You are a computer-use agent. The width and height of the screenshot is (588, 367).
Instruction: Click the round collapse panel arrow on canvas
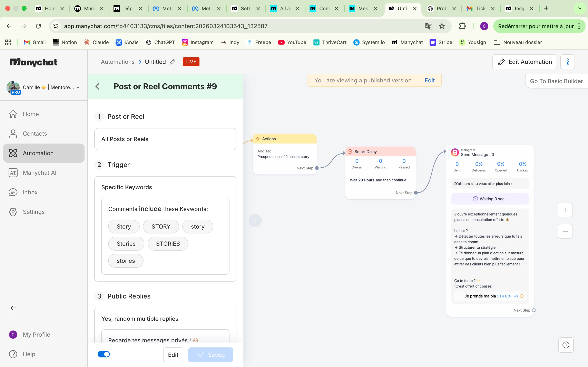255,221
